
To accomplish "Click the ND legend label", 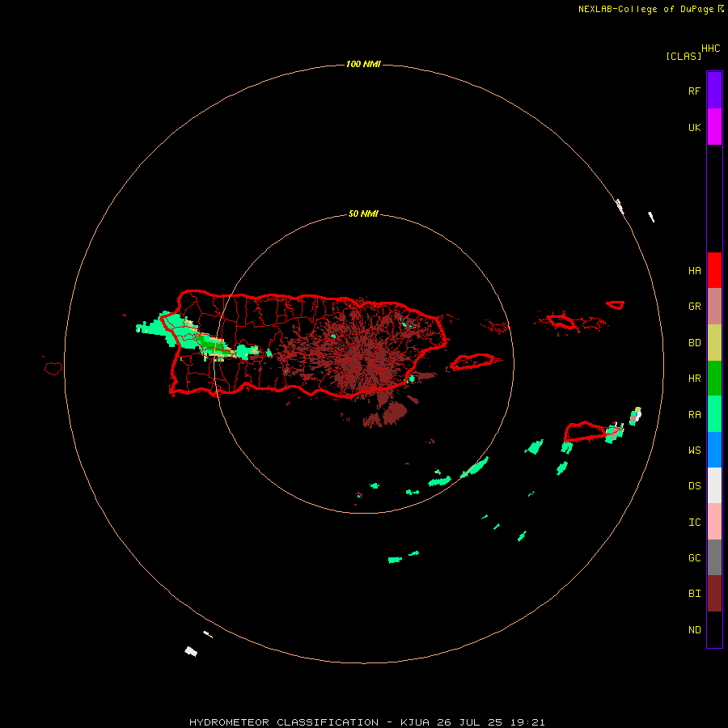I will pos(694,630).
